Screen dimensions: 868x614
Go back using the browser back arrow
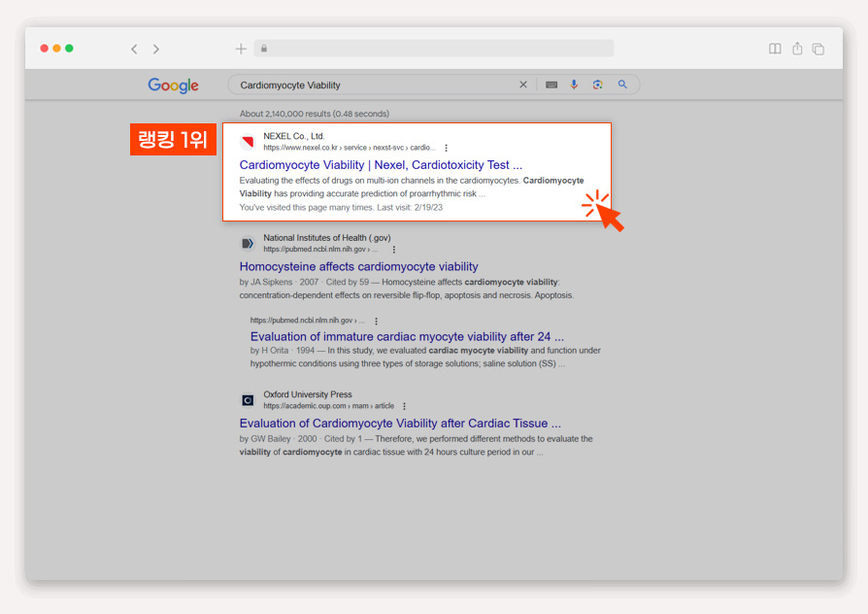tap(134, 50)
